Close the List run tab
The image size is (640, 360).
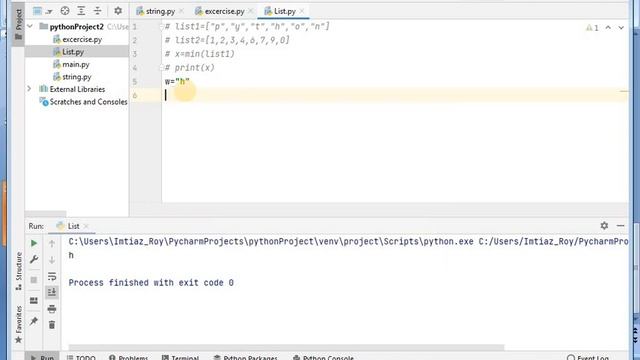(x=86, y=226)
